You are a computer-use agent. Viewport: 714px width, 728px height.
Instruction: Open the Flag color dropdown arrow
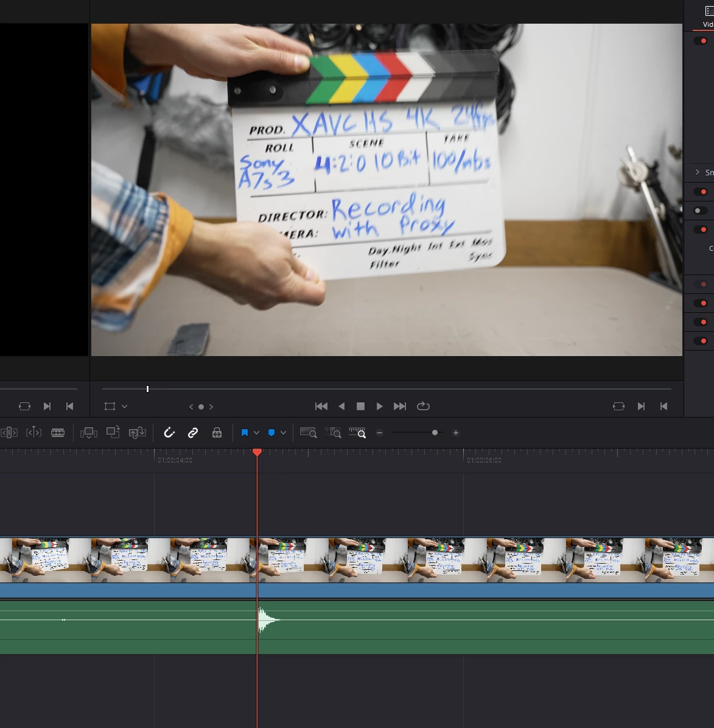pyautogui.click(x=256, y=433)
